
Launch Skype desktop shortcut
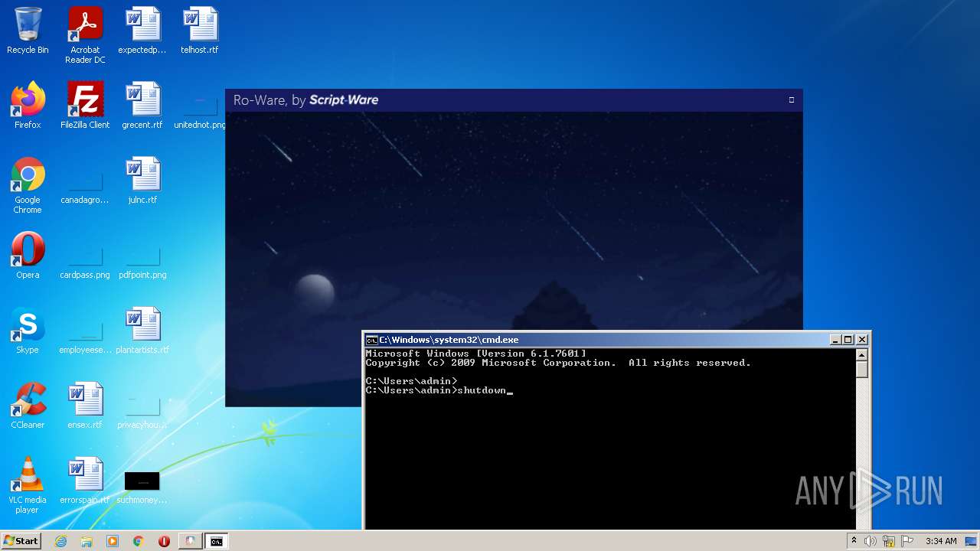[28, 331]
